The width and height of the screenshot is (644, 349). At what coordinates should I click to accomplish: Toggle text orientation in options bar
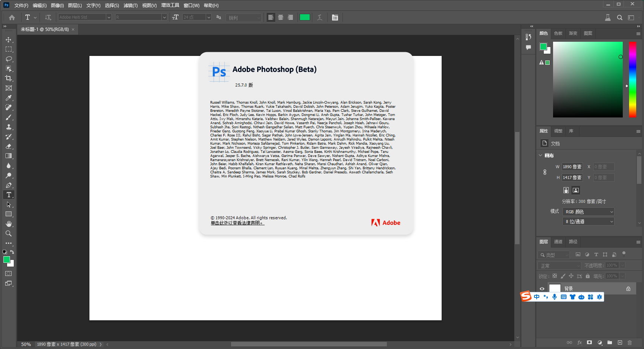[48, 18]
